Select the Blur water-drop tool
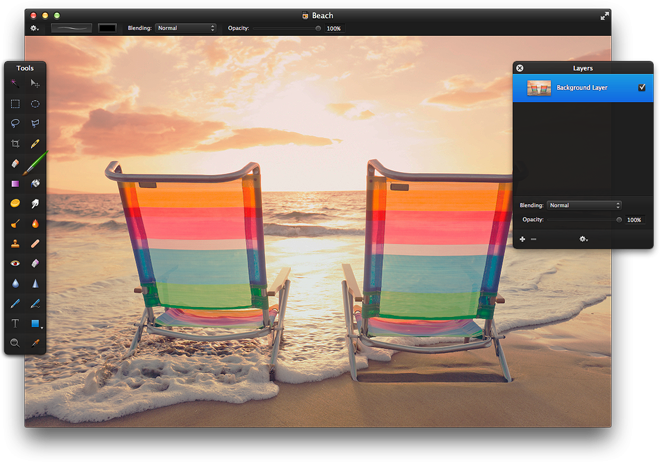The width and height of the screenshot is (660, 462). click(15, 284)
